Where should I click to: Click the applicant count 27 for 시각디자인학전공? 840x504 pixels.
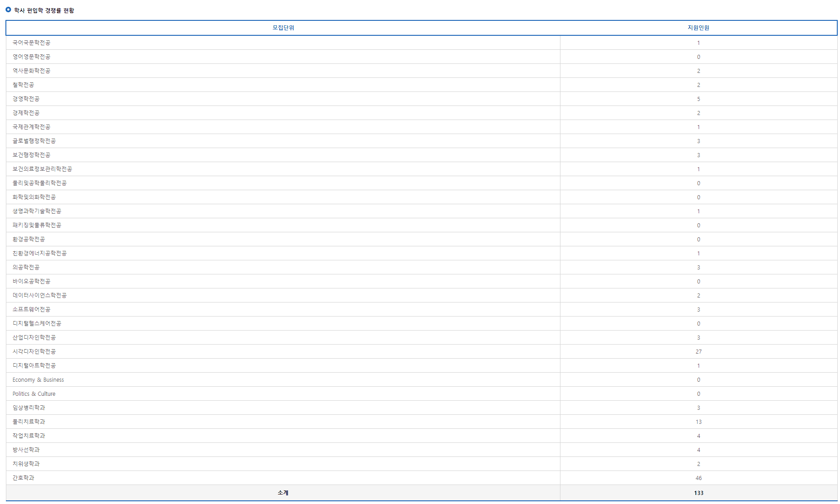699,352
